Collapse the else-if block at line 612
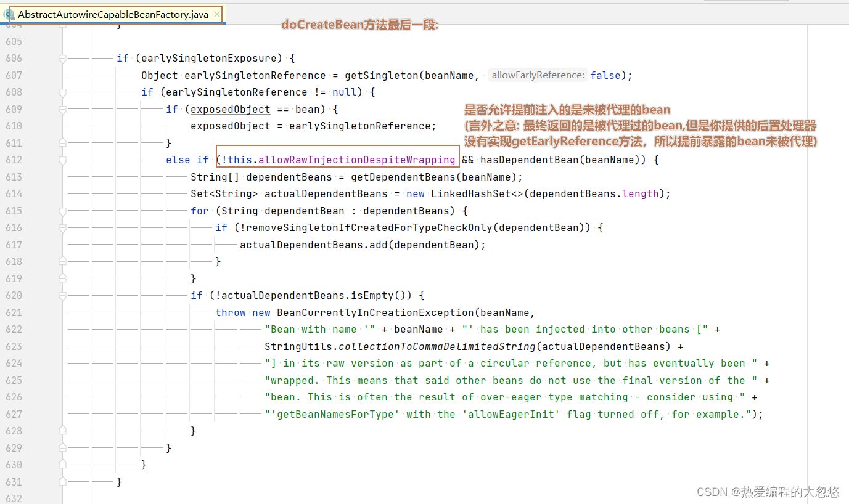Screen dimensions: 849x504 (x=63, y=160)
